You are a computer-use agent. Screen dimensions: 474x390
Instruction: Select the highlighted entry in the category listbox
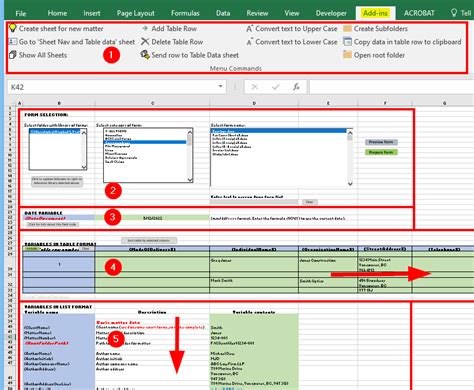click(x=145, y=142)
